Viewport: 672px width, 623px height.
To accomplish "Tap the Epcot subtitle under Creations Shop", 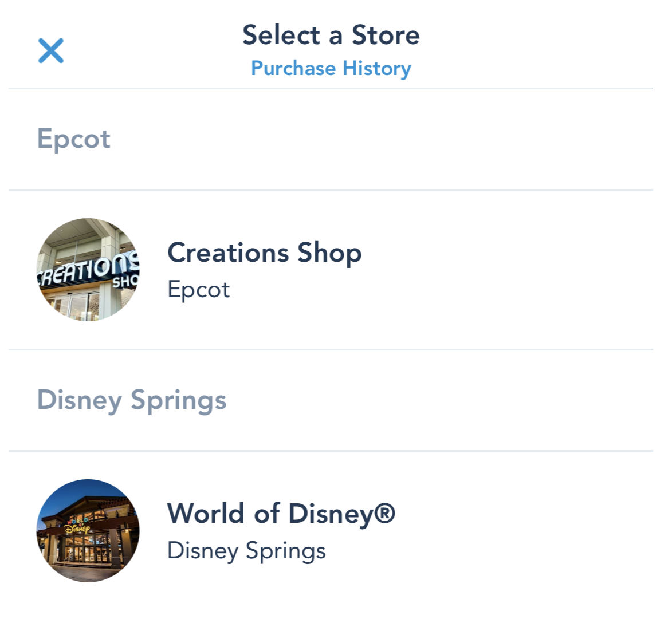I will click(198, 290).
